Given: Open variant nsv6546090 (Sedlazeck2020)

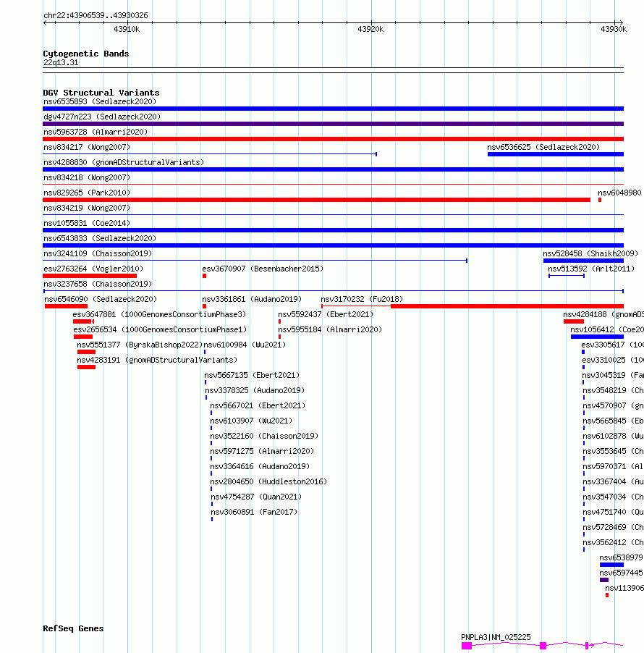Looking at the screenshot, I should 101,300.
